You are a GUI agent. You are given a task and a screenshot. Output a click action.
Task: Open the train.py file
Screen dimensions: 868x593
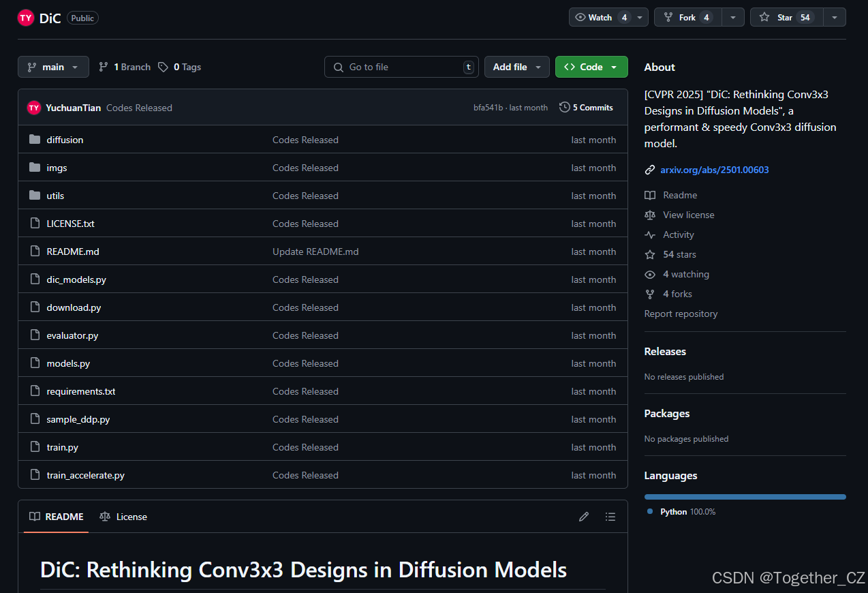click(62, 447)
